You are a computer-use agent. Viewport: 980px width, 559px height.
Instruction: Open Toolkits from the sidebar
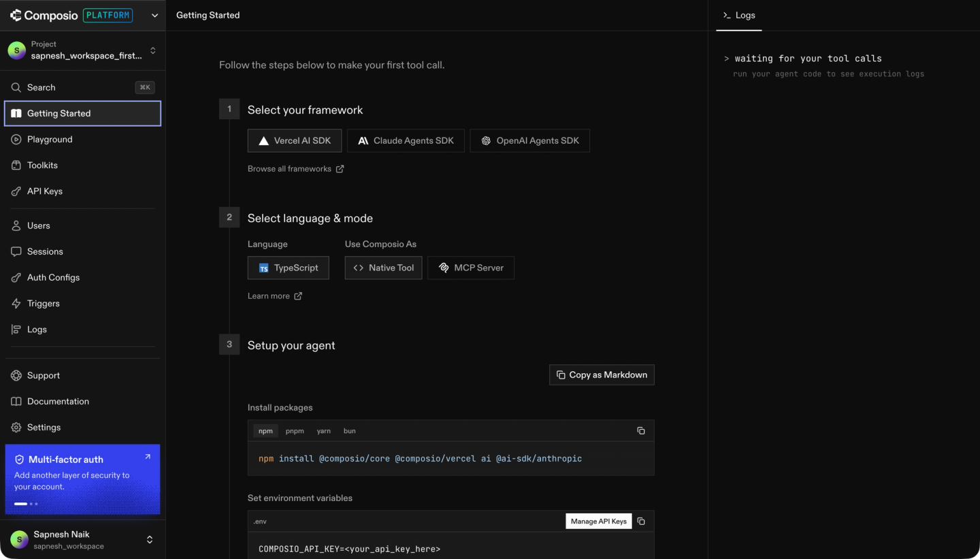point(82,165)
